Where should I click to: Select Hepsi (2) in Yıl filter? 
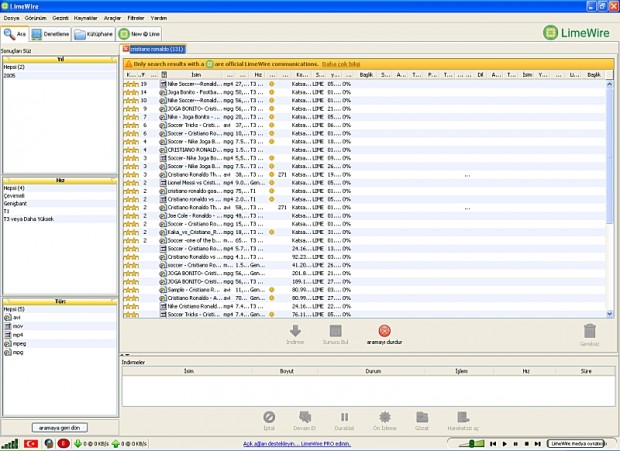(x=60, y=67)
